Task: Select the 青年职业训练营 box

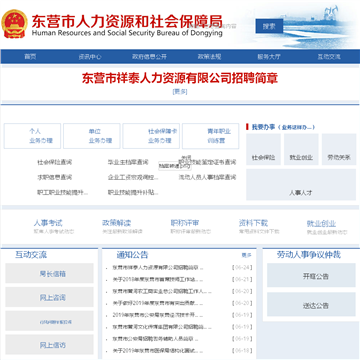Action: coord(211,136)
